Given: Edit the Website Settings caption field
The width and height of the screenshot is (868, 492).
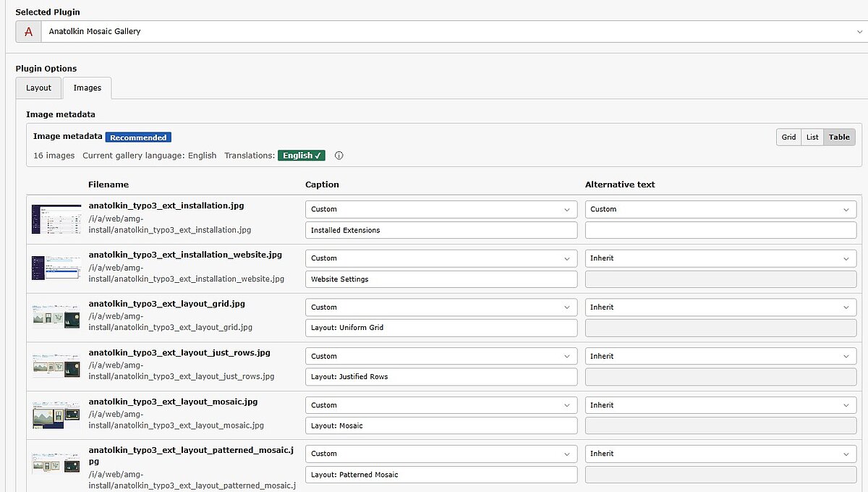Looking at the screenshot, I should pos(441,279).
